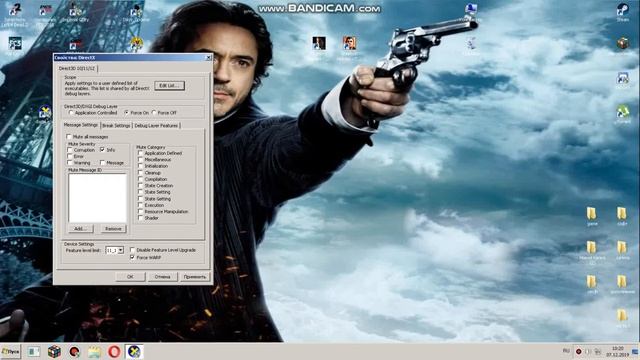This screenshot has height=360, width=640.
Task: Click inside the Mute Message ID list
Action: click(98, 198)
